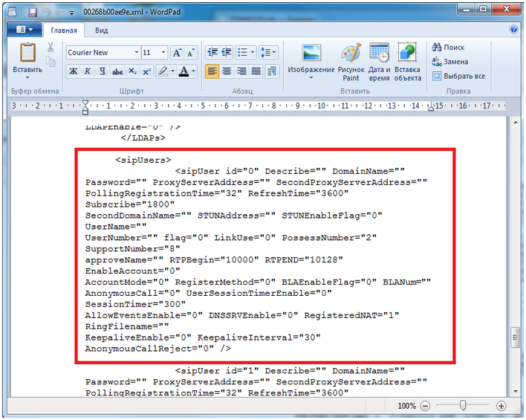The image size is (526, 420).
Task: Switch to Главная tab
Action: click(64, 30)
